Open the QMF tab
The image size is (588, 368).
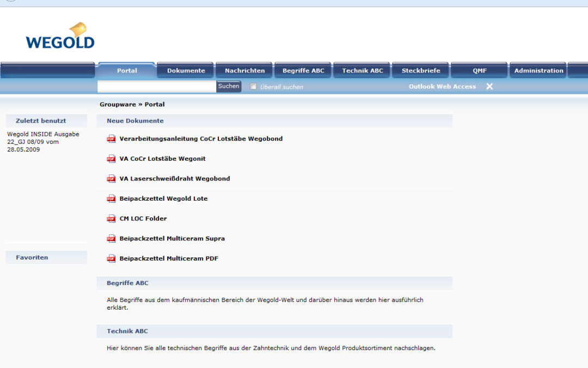point(480,70)
